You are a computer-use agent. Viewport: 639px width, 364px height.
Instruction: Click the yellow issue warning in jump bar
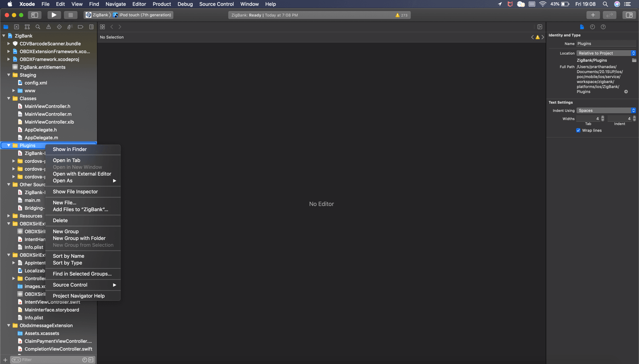(538, 37)
